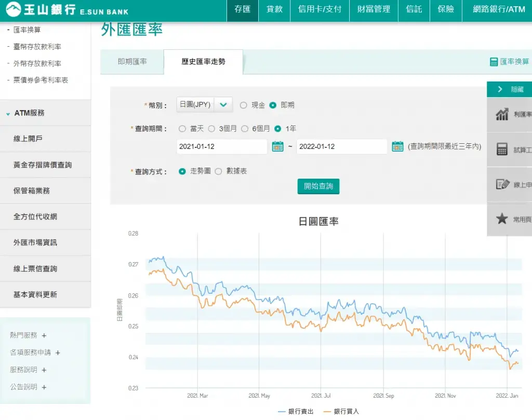Click the 常用 star icon in side panel
532x420 pixels.
502,219
